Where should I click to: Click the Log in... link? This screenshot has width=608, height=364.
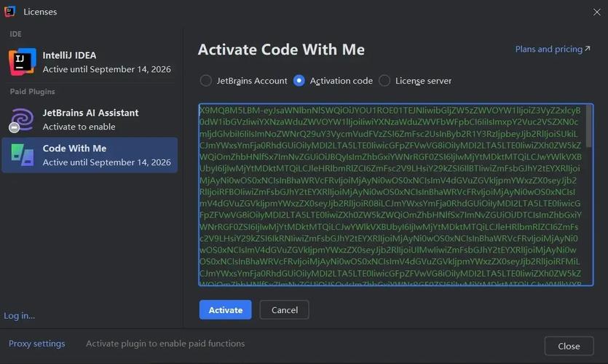click(20, 315)
